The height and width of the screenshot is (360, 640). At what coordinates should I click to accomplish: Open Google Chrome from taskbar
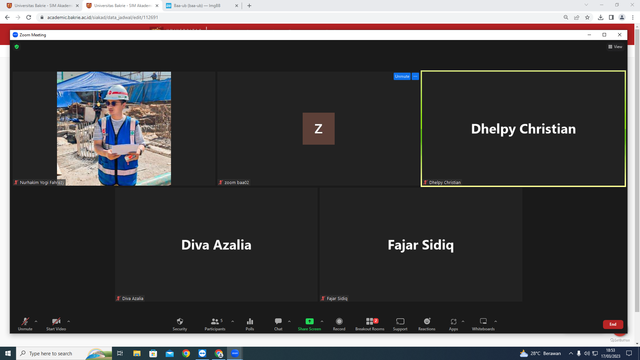tap(186, 353)
